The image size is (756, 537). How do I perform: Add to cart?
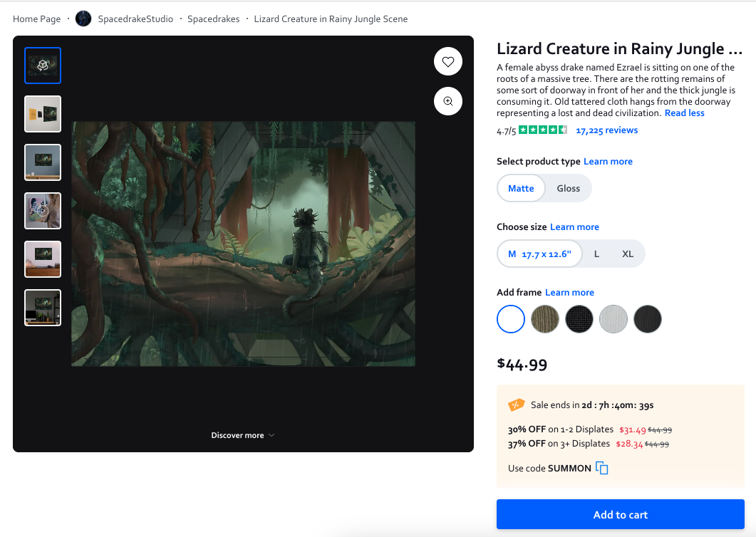[x=620, y=514]
